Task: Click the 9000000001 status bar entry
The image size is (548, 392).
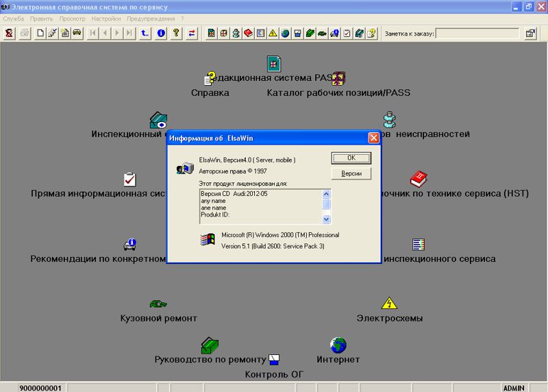Action: 40,388
